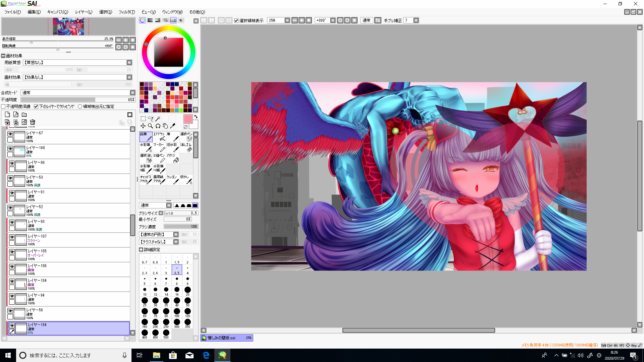Select the 鉛筆 pencil brush
This screenshot has height=362, width=644.
pyautogui.click(x=146, y=137)
